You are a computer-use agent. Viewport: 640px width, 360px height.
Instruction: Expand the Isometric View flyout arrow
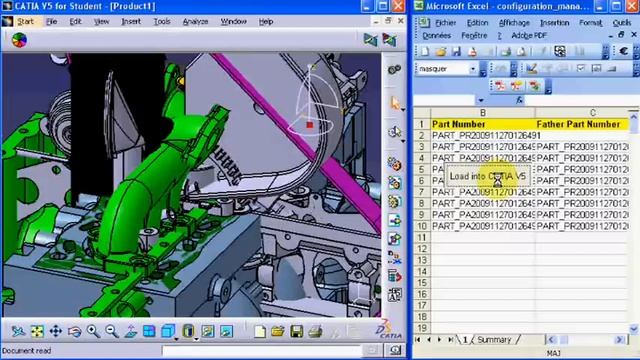[176, 338]
